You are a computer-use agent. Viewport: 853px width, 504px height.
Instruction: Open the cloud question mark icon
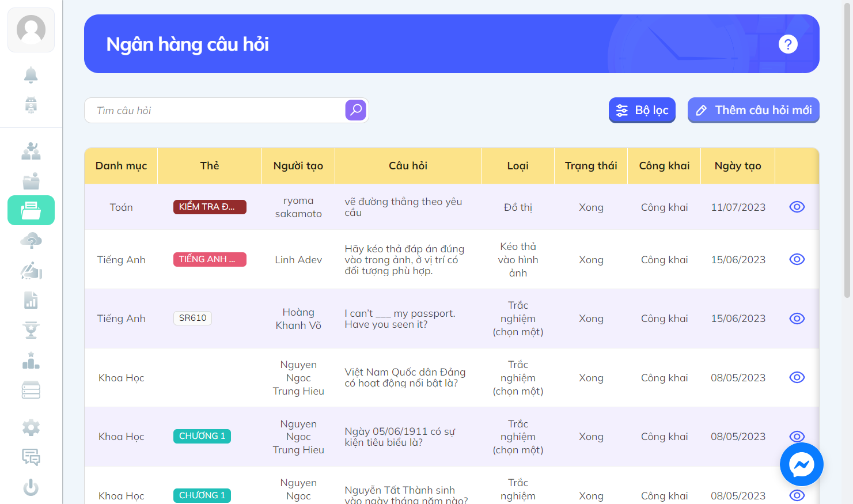coord(31,240)
